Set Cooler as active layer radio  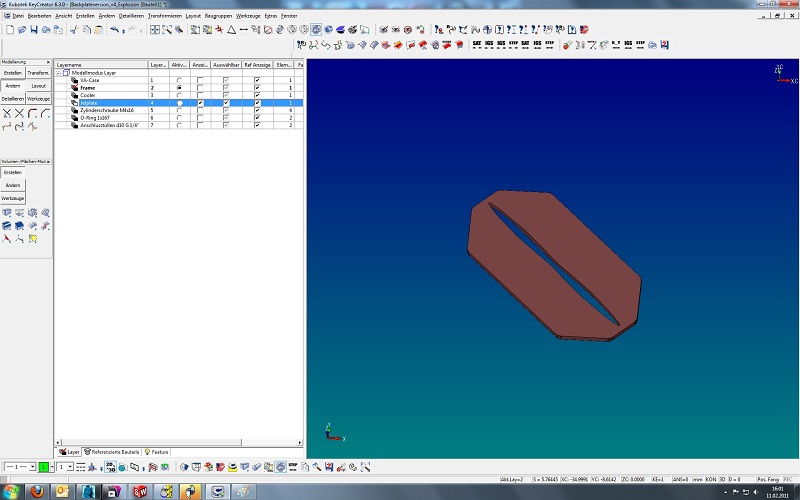(x=179, y=95)
